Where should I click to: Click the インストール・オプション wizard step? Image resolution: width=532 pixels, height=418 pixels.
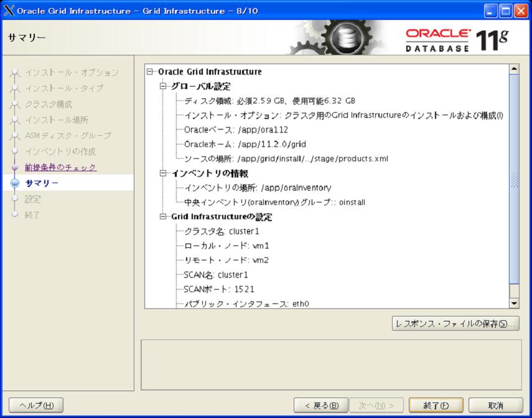(72, 73)
